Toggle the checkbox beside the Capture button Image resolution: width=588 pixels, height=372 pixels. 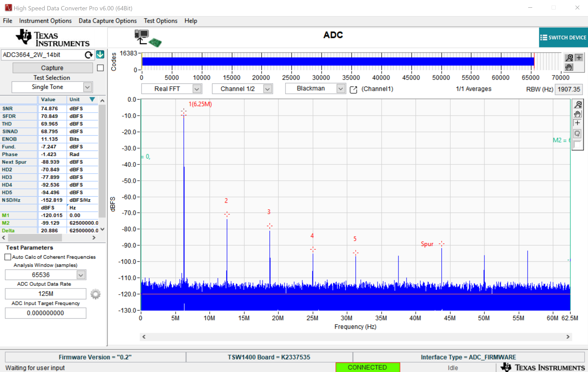tap(100, 68)
